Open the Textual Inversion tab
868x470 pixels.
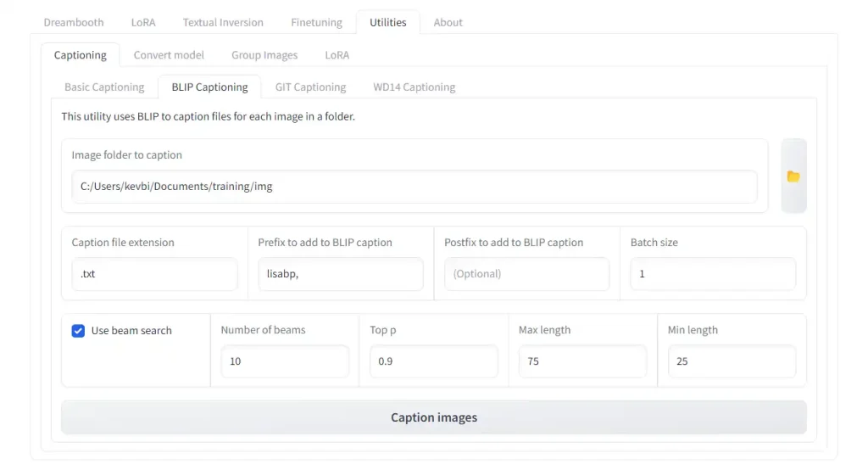pos(223,22)
